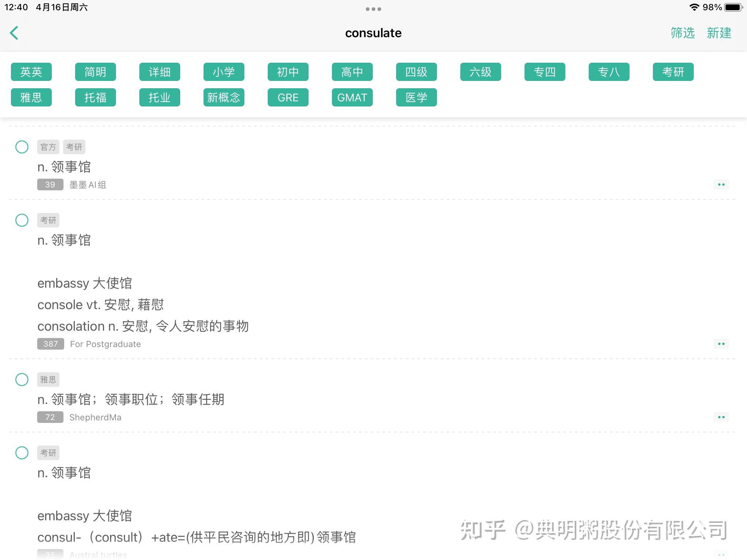Open more options for the 墨墨AI组 entry
Image resolution: width=747 pixels, height=560 pixels.
coord(721,184)
